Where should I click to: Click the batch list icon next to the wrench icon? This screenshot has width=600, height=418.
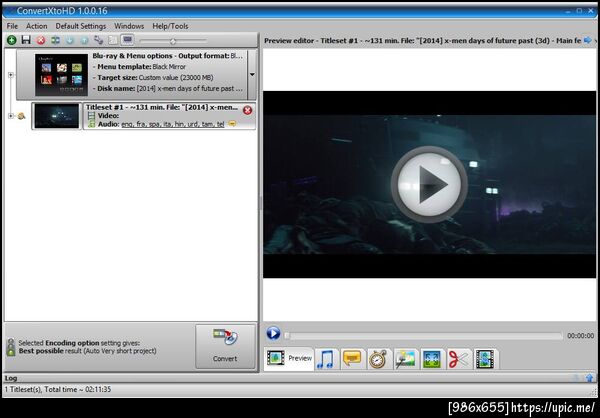113,40
